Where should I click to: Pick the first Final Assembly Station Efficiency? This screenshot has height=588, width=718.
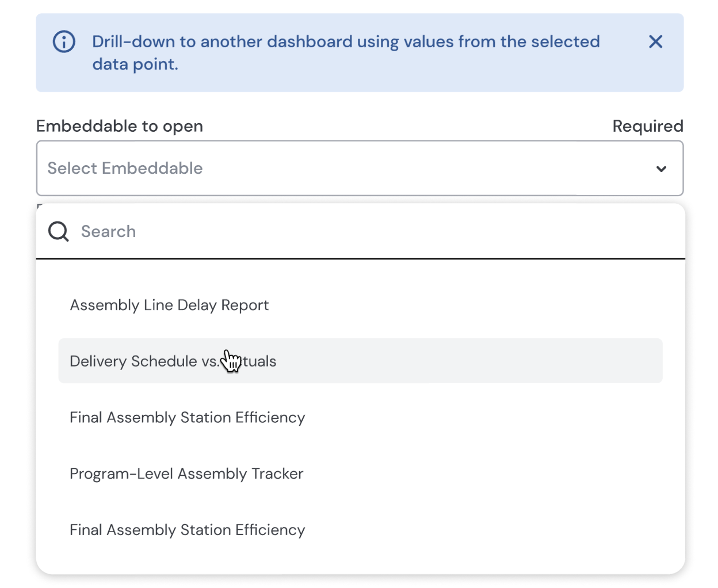tap(187, 417)
